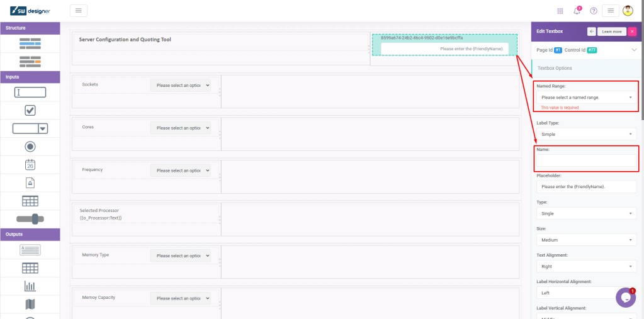Select the file upload input icon
The width and height of the screenshot is (644, 319).
click(x=30, y=182)
